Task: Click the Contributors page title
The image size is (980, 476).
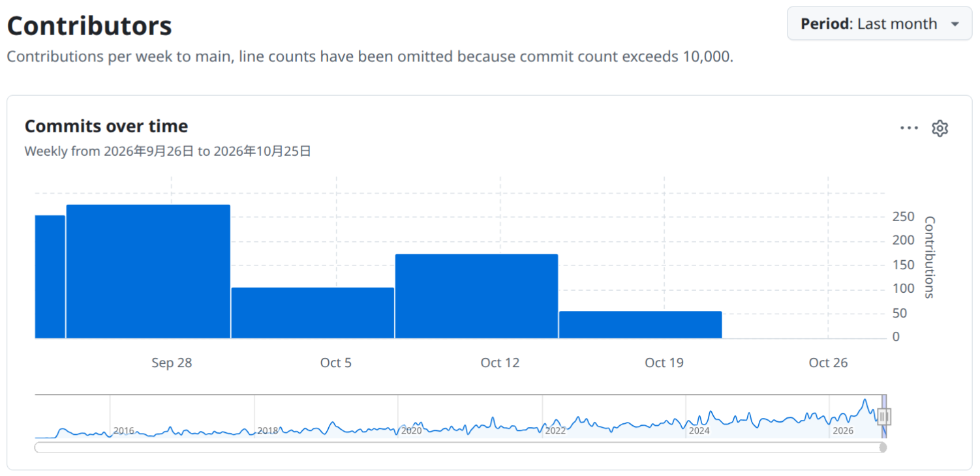Action: click(89, 26)
